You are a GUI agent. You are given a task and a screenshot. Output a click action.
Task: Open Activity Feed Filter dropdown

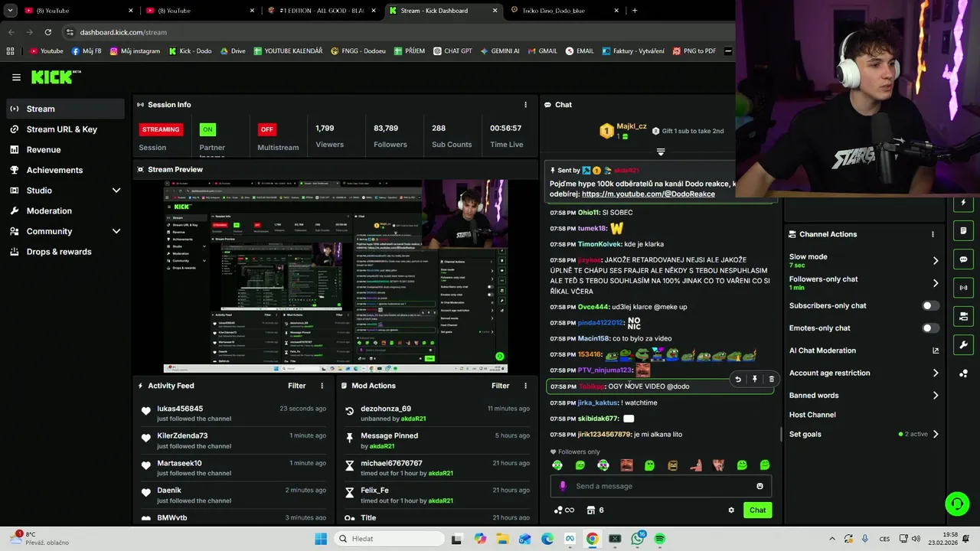coord(296,386)
